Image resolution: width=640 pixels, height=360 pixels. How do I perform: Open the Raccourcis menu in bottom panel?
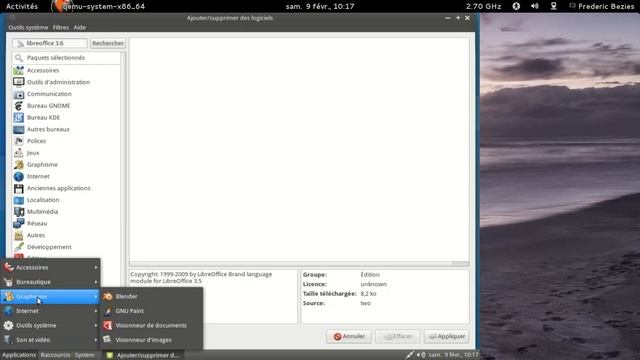pyautogui.click(x=56, y=355)
